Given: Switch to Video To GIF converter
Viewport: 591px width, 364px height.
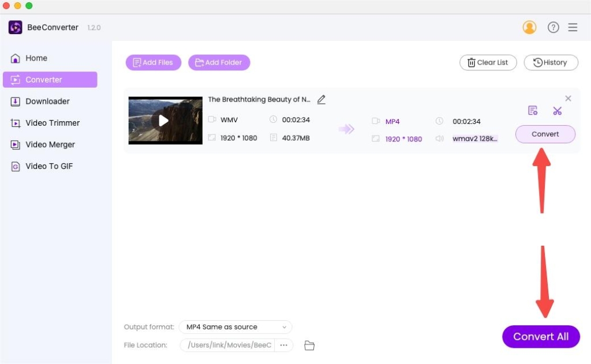Looking at the screenshot, I should pyautogui.click(x=48, y=166).
